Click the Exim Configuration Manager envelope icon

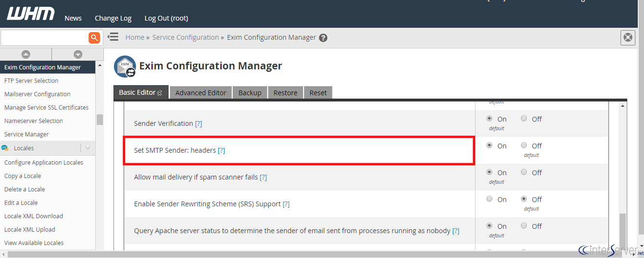(x=124, y=67)
